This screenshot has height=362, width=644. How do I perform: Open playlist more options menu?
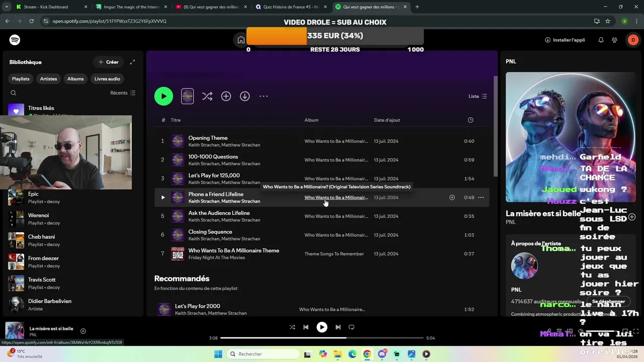coord(264,96)
